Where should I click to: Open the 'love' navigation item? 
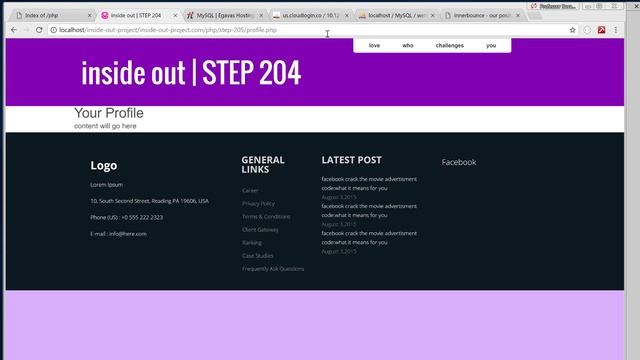click(x=374, y=45)
